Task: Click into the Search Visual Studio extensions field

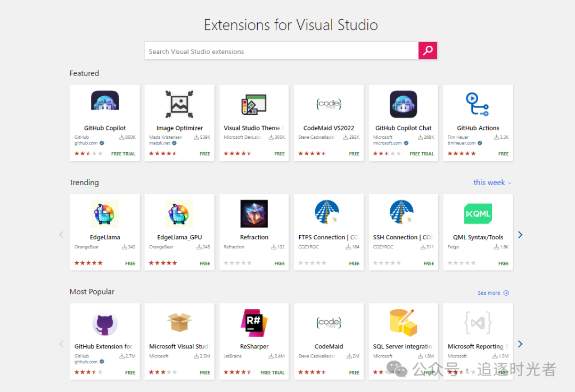Action: 281,51
